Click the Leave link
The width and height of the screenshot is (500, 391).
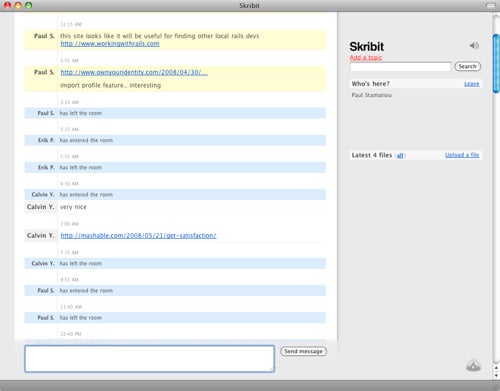pyautogui.click(x=472, y=84)
